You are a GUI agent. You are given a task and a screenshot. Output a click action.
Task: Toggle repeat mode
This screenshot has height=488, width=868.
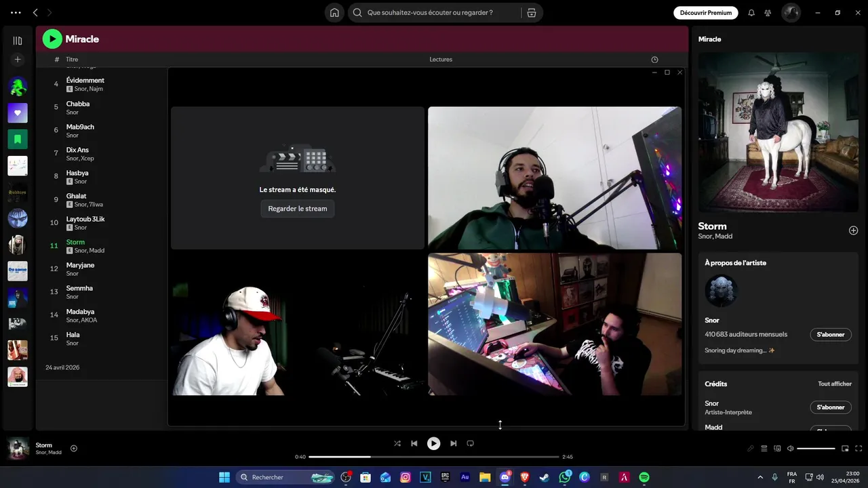pos(470,443)
